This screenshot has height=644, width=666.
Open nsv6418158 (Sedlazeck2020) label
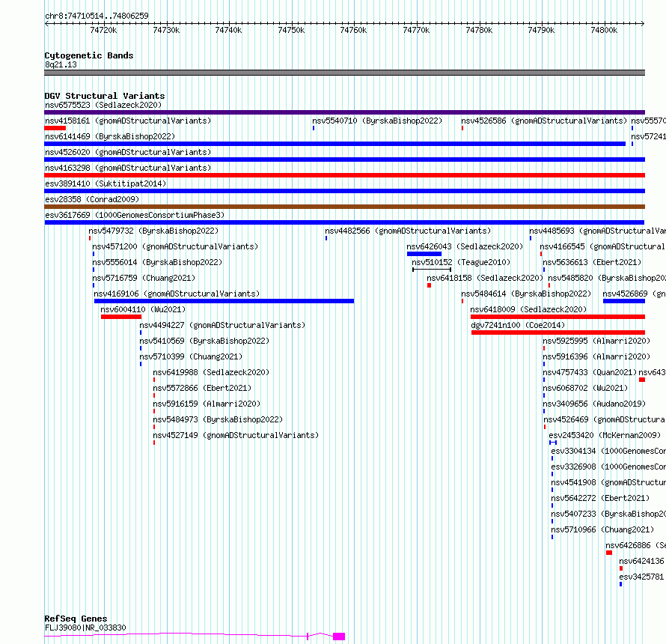point(485,278)
